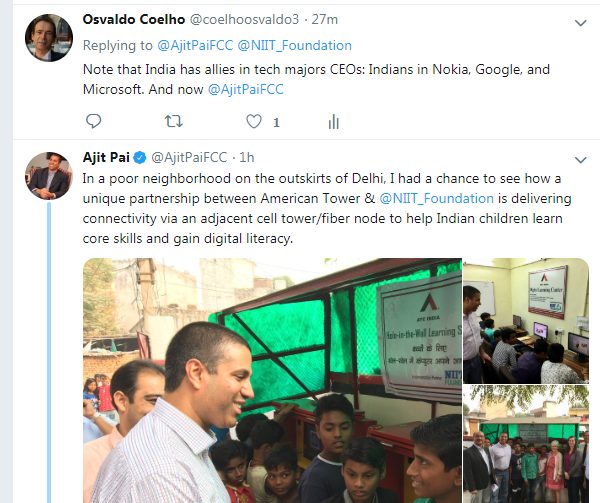Click Ajit Pai's verified badge
The image size is (600, 503).
140,158
